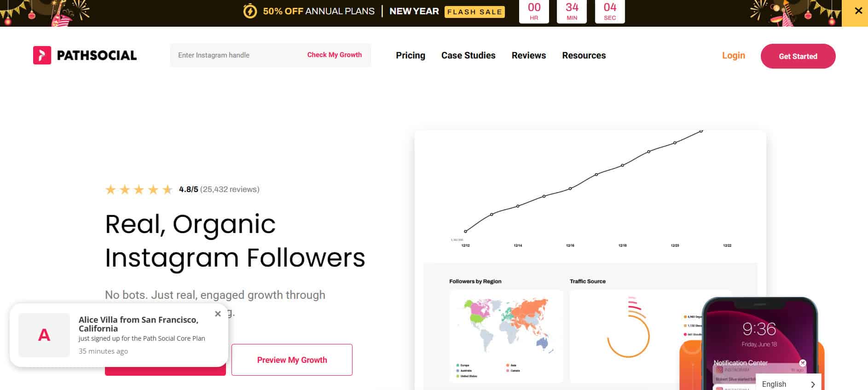Viewport: 868px width, 390px height.
Task: Click the Path Social logo icon
Action: pyautogui.click(x=42, y=55)
